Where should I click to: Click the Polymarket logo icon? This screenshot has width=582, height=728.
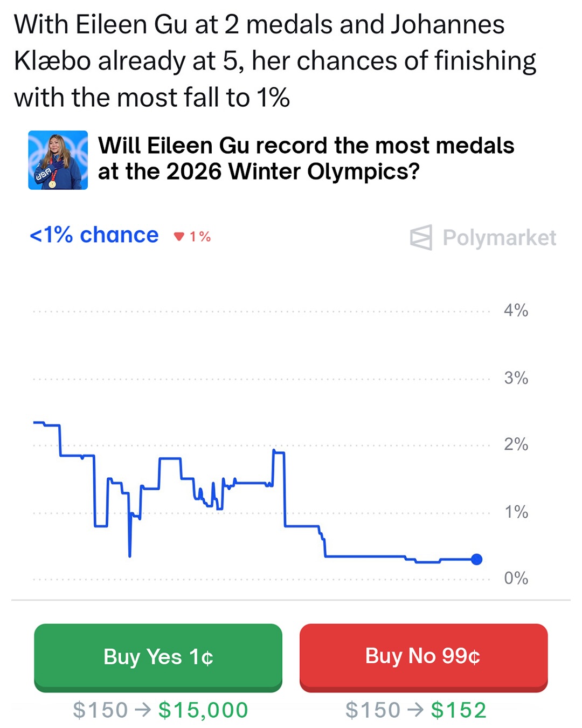point(421,237)
